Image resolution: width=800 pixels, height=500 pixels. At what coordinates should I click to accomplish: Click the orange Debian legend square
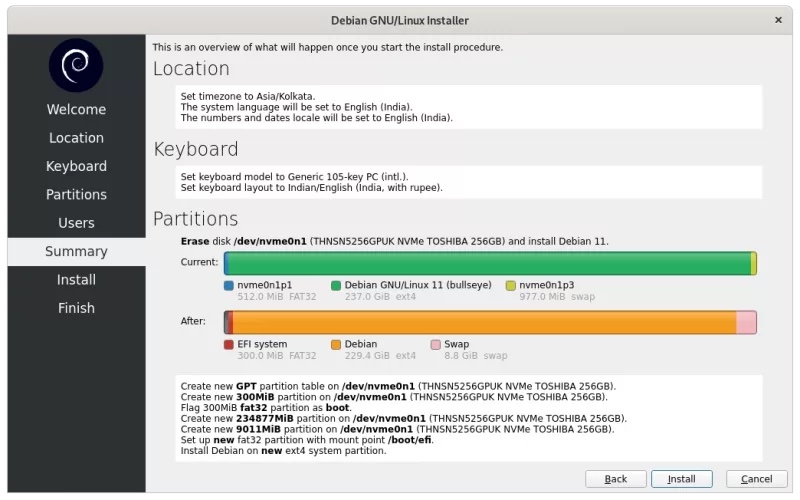pos(336,344)
